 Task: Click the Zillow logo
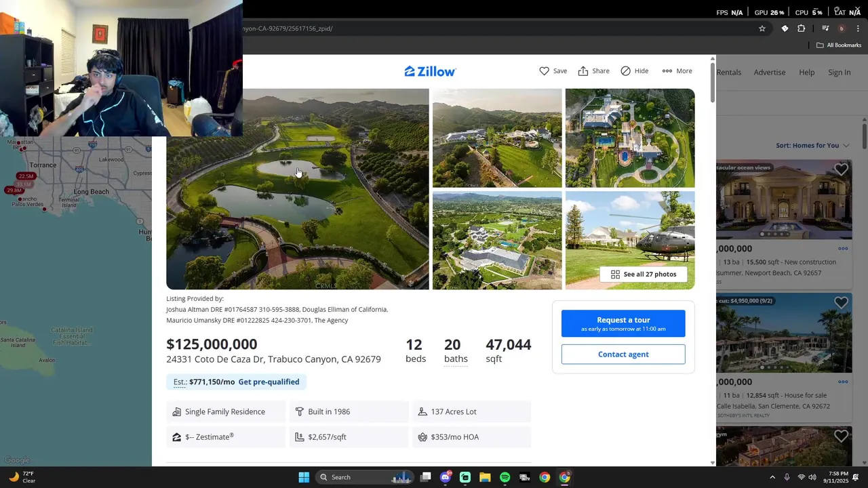[x=431, y=71]
